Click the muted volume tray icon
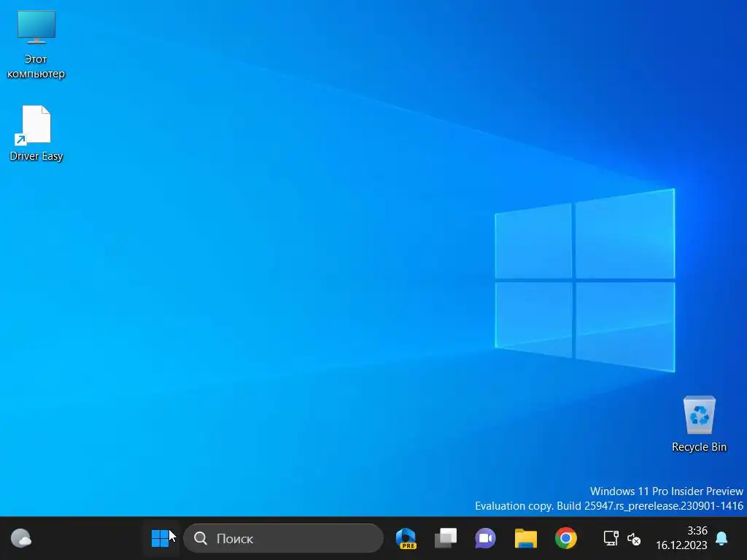 (634, 539)
